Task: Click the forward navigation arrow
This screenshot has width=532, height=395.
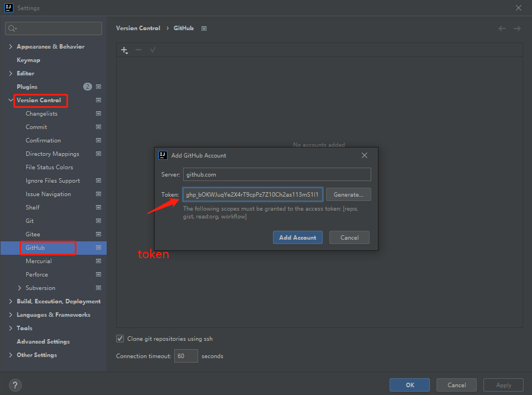Action: pos(517,28)
